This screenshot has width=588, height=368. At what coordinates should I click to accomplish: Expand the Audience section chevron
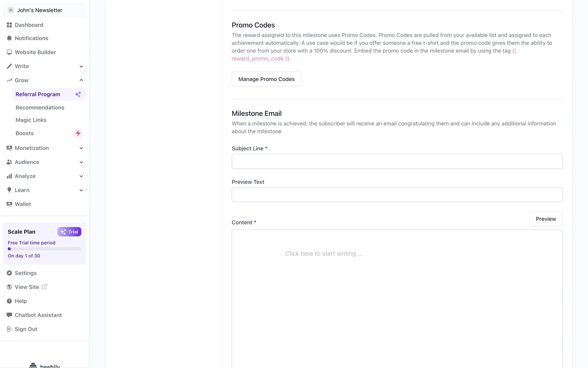81,162
